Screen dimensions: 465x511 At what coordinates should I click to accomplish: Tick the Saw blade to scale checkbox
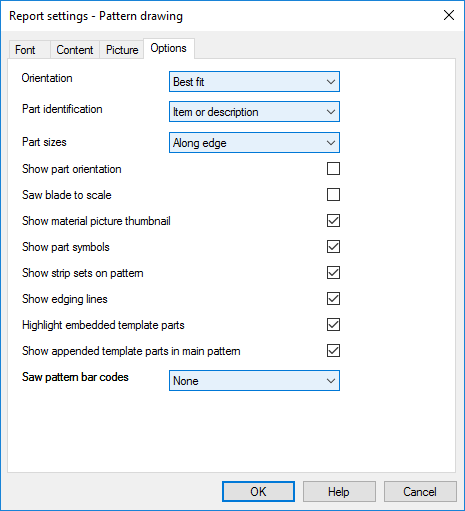click(333, 195)
